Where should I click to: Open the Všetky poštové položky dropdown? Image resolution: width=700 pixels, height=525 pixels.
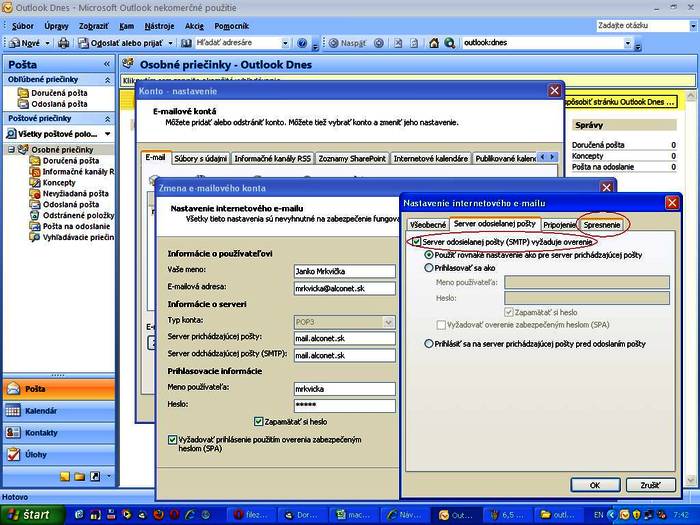click(108, 134)
